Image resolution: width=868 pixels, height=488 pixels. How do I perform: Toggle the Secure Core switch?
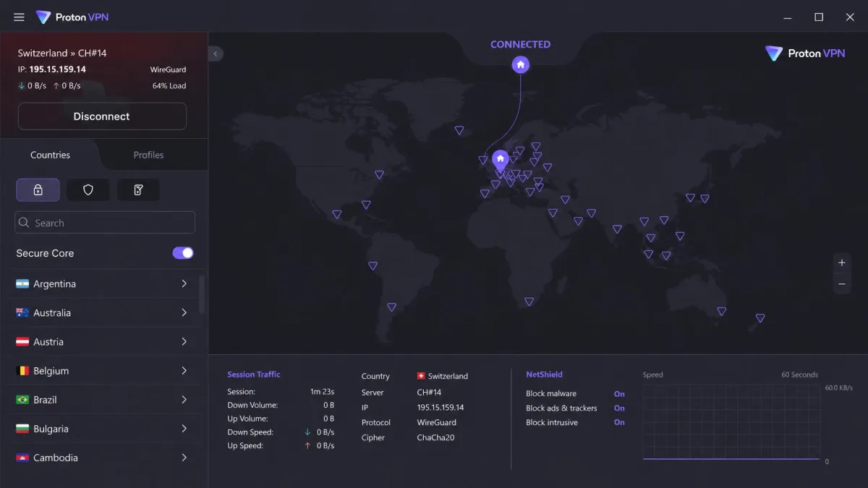[183, 253]
